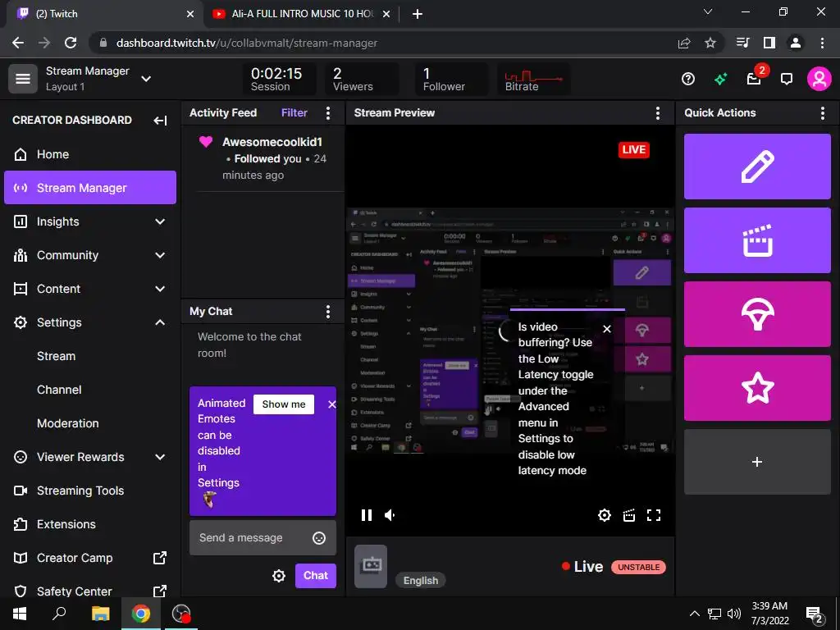
Task: Open Moderation settings sub-item
Action: [x=68, y=423]
